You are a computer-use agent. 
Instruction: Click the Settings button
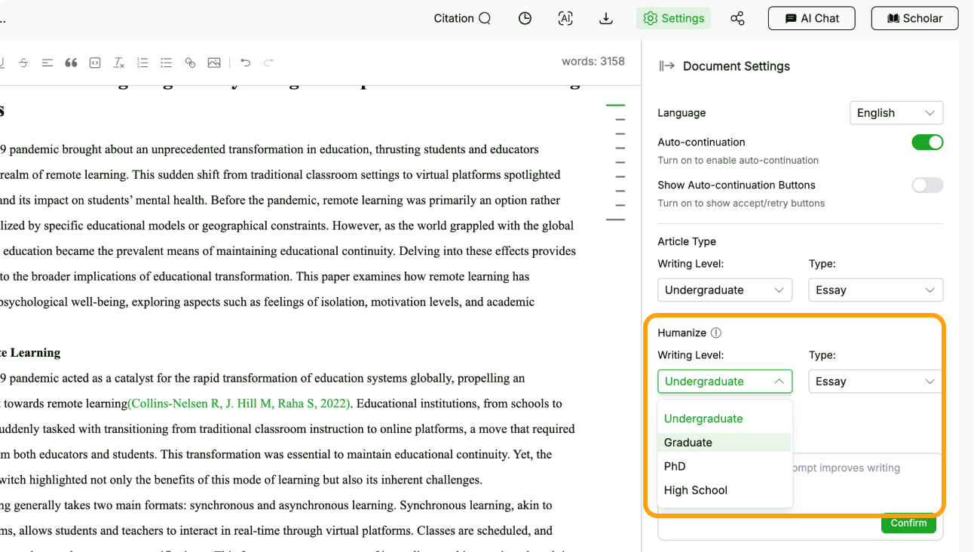673,18
